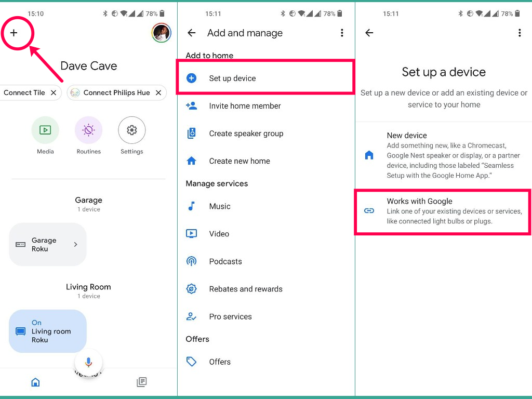Screen dimensions: 532x399
Task: Tap the battery icon on first screen
Action: point(162,14)
